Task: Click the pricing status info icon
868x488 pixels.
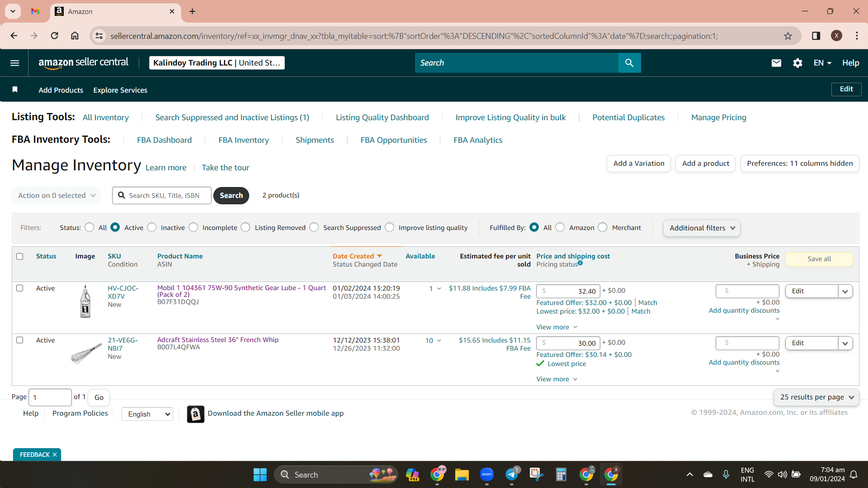Action: click(580, 263)
